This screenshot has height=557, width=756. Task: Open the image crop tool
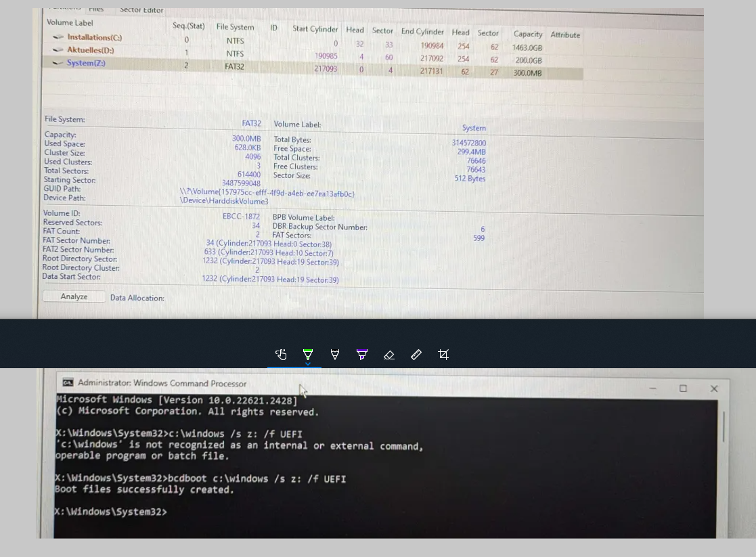(443, 355)
